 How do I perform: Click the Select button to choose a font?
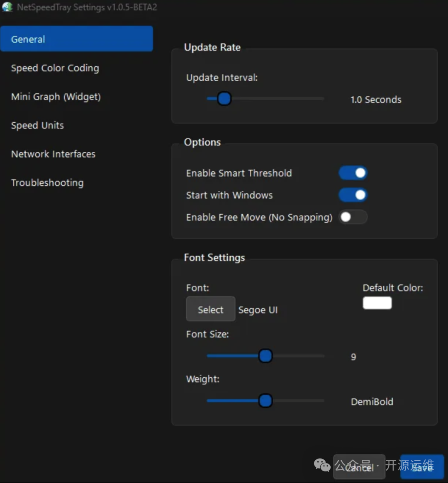coord(210,309)
